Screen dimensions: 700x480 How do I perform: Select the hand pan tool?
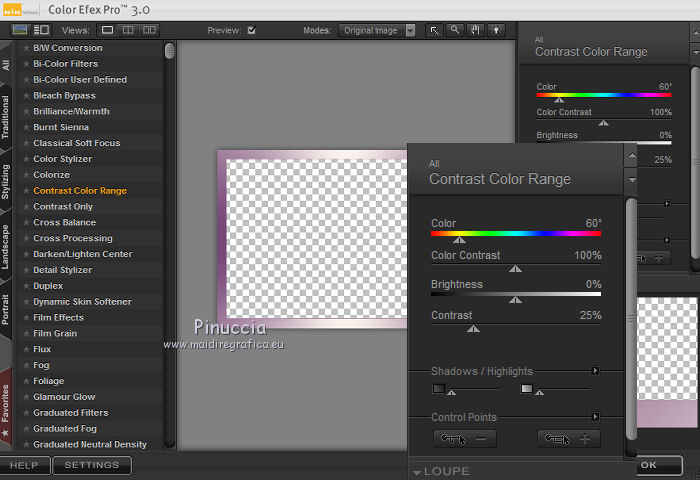475,30
